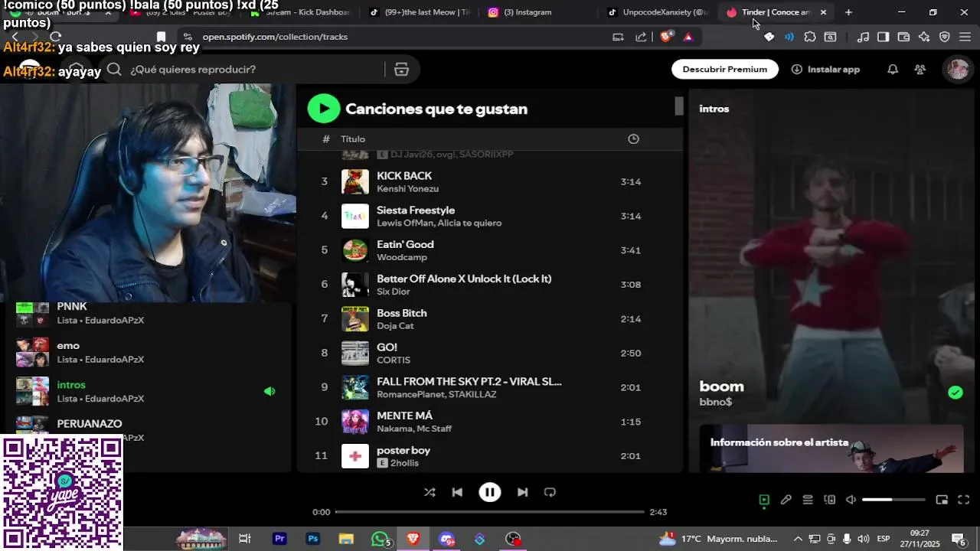980x551 pixels.
Task: Switch to the Stream - Kick Dashboard tab
Action: pos(300,12)
